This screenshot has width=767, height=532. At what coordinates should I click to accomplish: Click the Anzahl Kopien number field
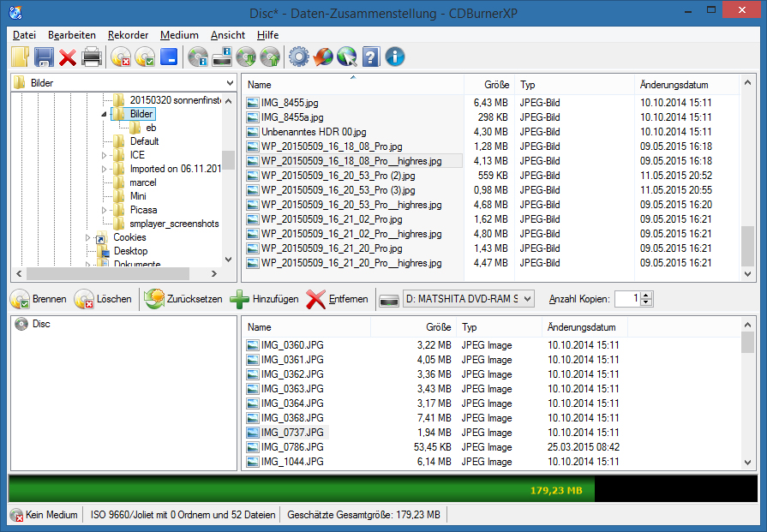coord(627,299)
